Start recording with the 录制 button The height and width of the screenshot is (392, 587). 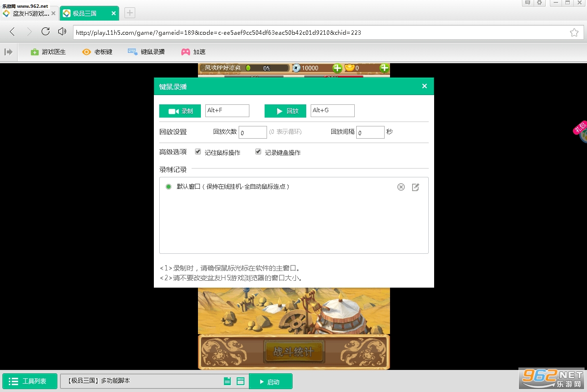pos(180,111)
